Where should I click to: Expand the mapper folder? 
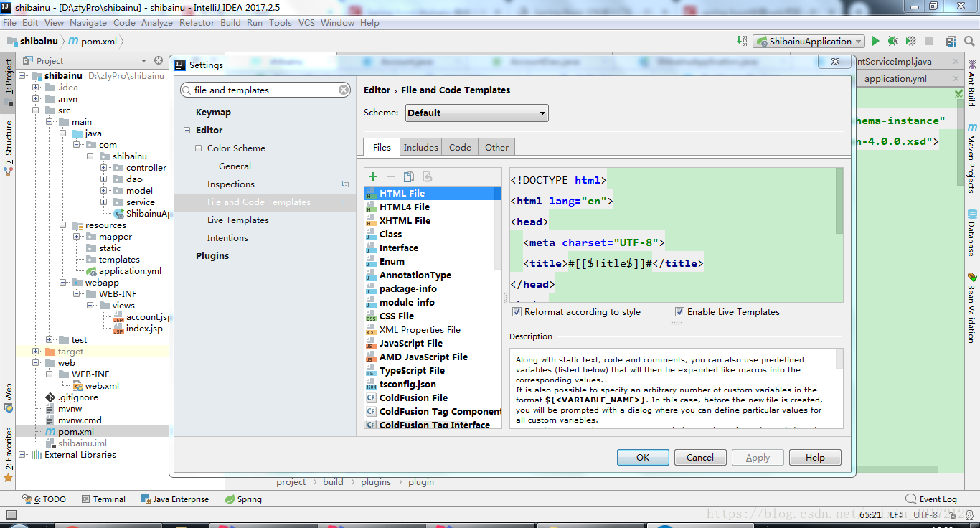pyautogui.click(x=77, y=237)
